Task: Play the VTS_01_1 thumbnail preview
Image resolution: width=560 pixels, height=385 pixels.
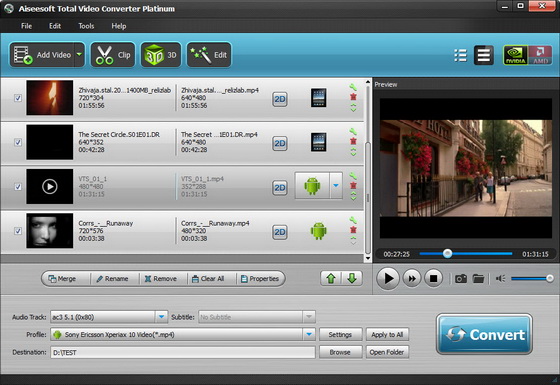Action: coord(50,186)
